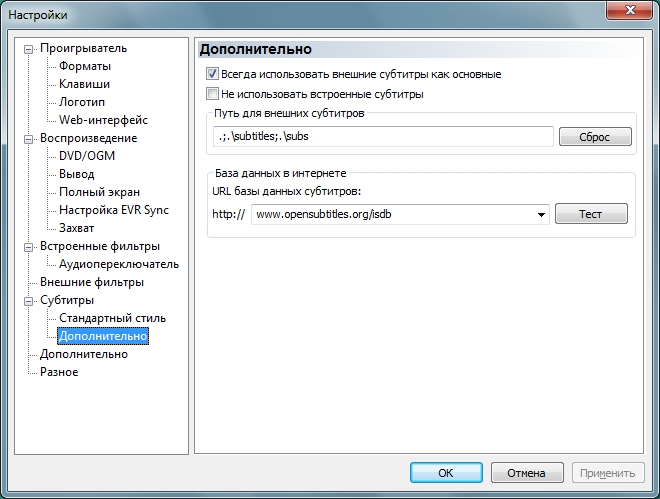Viewport: 660px width, 499px height.
Task: Collapse the Субтитры tree node
Action: [29, 300]
